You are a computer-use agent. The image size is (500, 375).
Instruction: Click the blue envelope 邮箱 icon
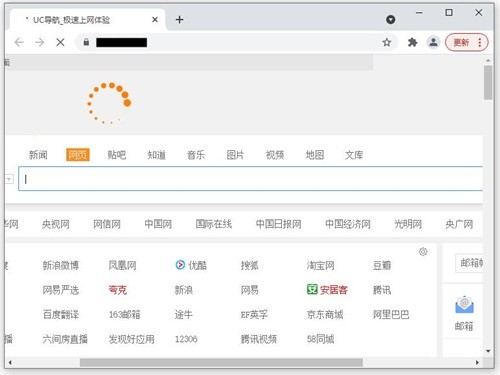[464, 305]
